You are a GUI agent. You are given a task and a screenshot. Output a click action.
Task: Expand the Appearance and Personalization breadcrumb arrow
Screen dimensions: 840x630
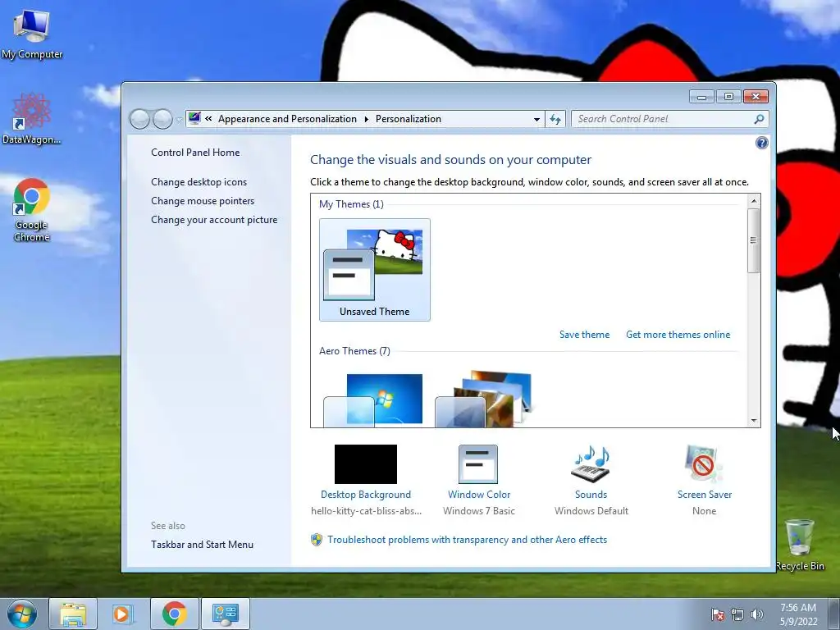coord(367,119)
